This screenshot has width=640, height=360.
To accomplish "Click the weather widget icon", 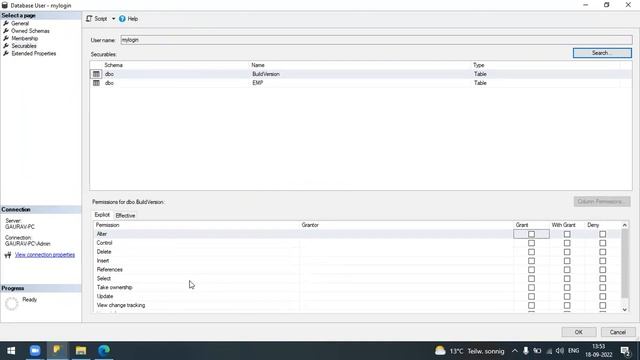I will (x=440, y=351).
